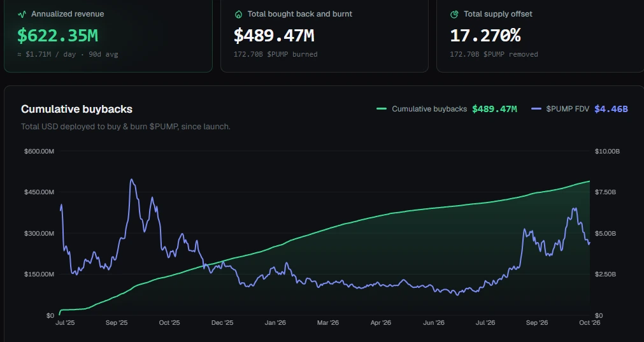The width and height of the screenshot is (644, 342).
Task: Toggle the $PUMP FDV purple legend marker
Action: (x=536, y=109)
